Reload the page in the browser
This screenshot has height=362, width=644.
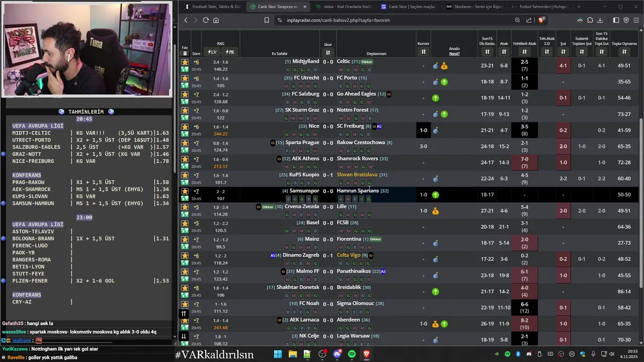[x=206, y=20]
